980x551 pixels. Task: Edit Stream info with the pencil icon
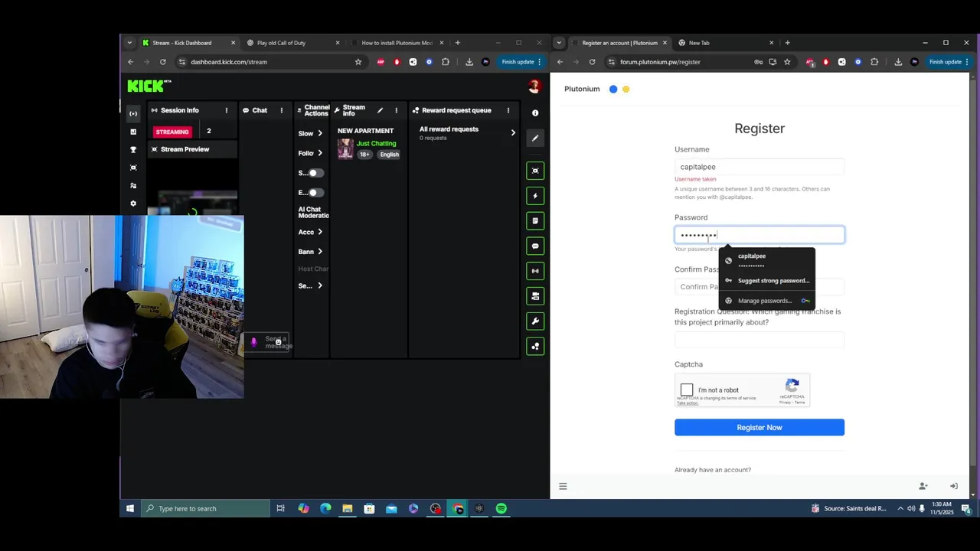[380, 110]
